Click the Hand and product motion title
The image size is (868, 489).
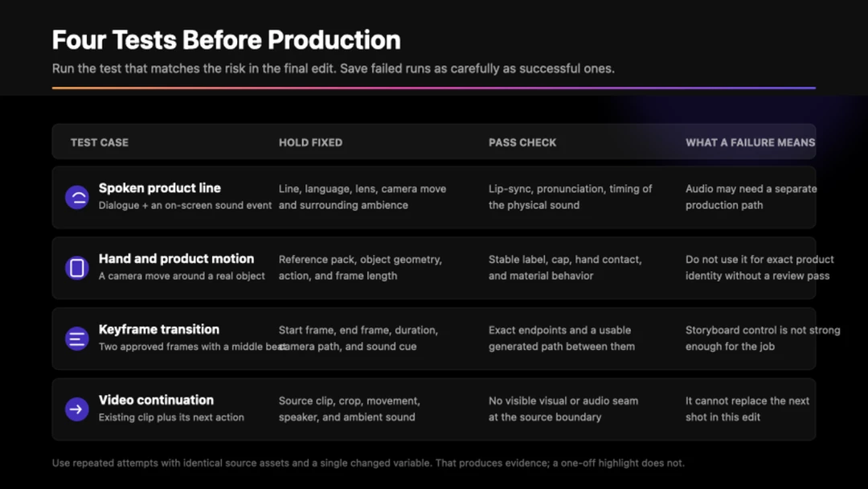(x=176, y=259)
